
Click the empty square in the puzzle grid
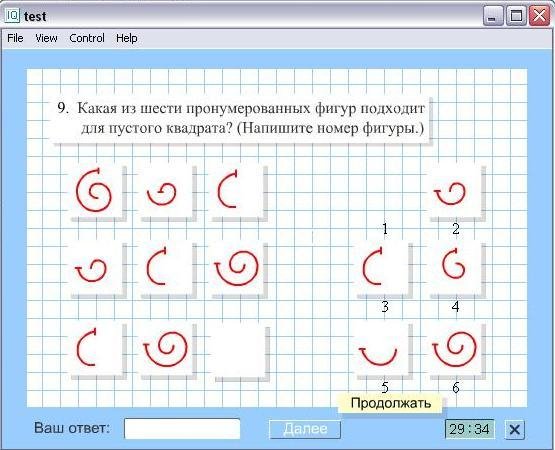click(239, 351)
